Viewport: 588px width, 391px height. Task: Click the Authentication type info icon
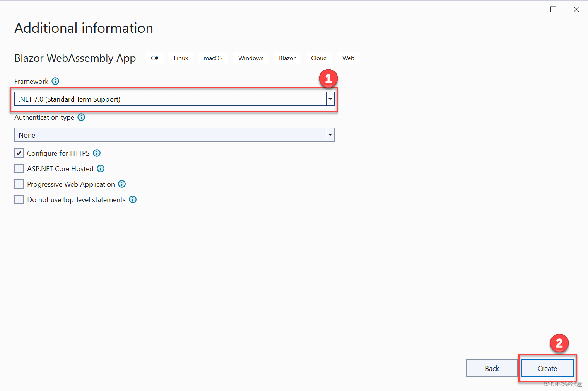(81, 117)
